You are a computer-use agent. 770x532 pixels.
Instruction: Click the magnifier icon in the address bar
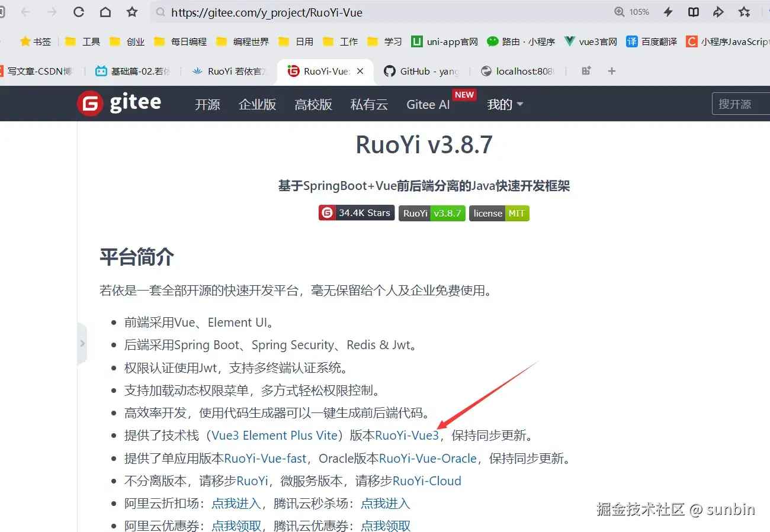pyautogui.click(x=160, y=12)
